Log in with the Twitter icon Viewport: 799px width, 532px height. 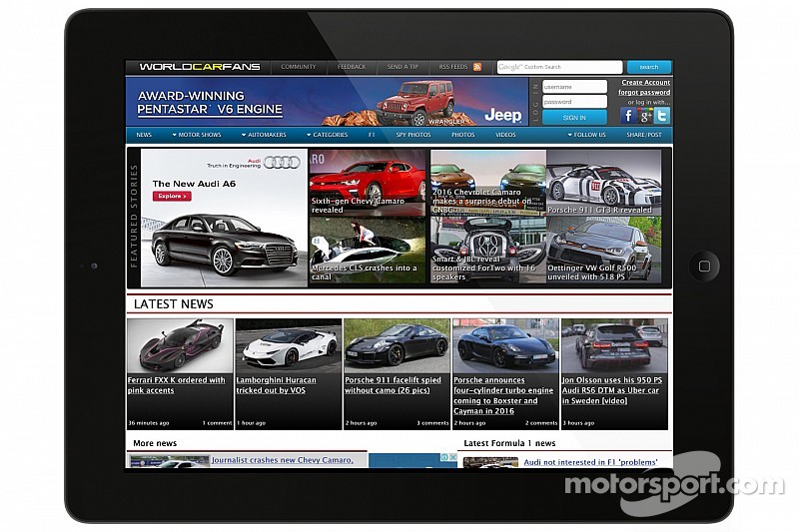pyautogui.click(x=662, y=116)
